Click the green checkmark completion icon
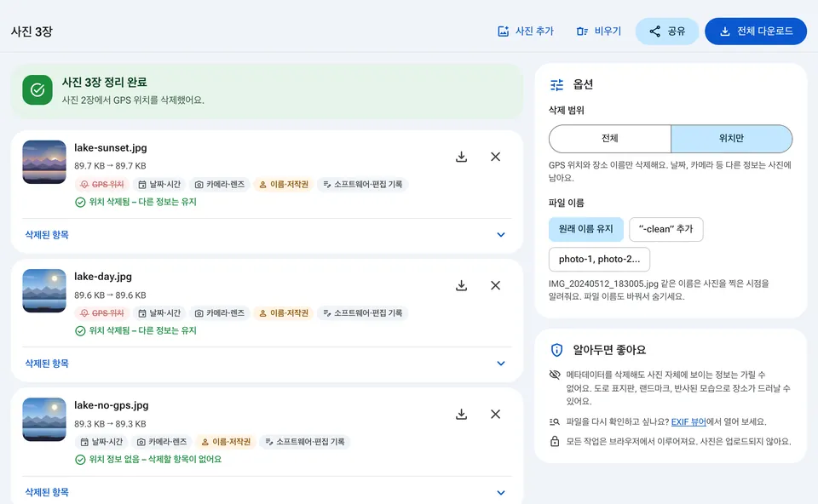The width and height of the screenshot is (818, 504). 37,89
